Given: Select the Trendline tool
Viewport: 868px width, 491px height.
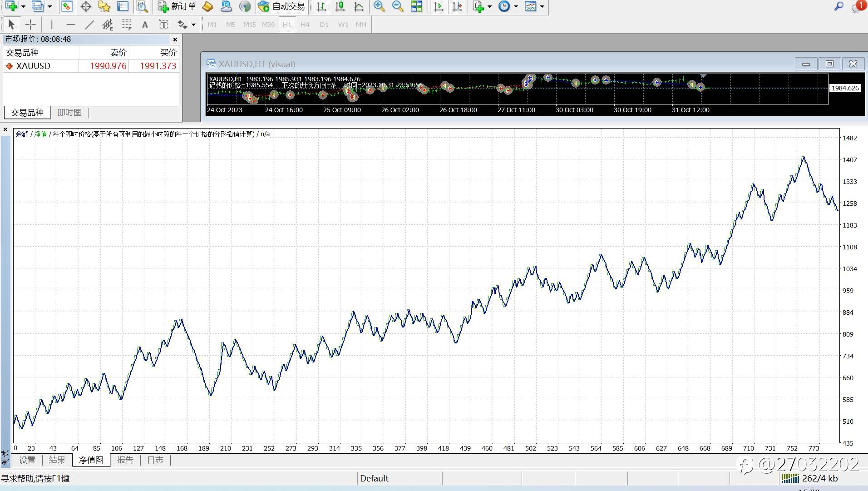Looking at the screenshot, I should [x=89, y=25].
